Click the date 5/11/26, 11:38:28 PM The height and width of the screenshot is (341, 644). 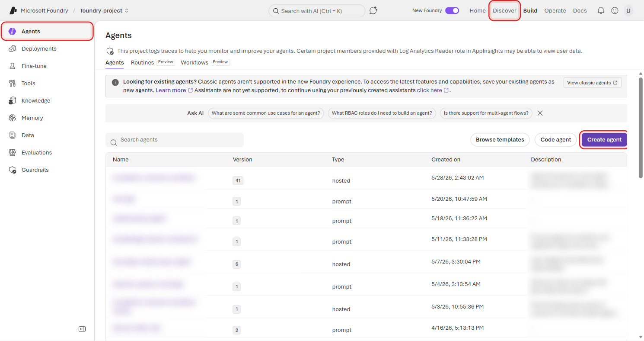pyautogui.click(x=459, y=239)
